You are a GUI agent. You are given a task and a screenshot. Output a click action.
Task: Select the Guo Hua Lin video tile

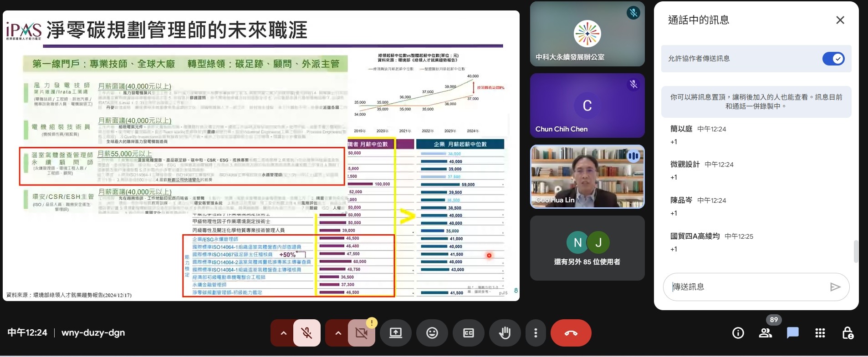coord(587,177)
